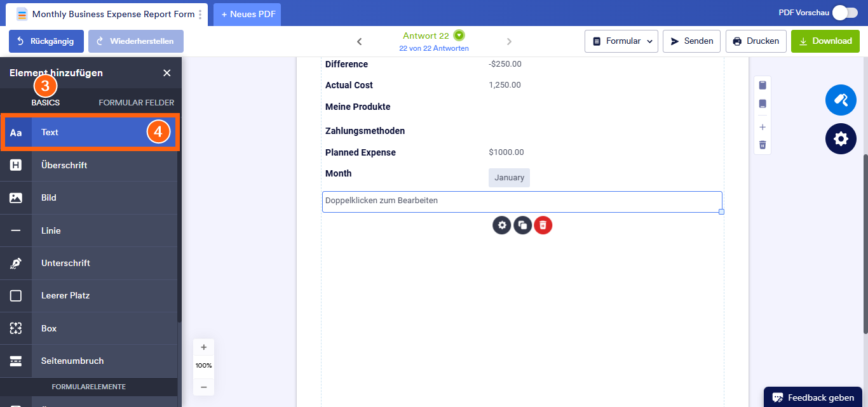
Task: Open the dark gear settings button
Action: [841, 138]
